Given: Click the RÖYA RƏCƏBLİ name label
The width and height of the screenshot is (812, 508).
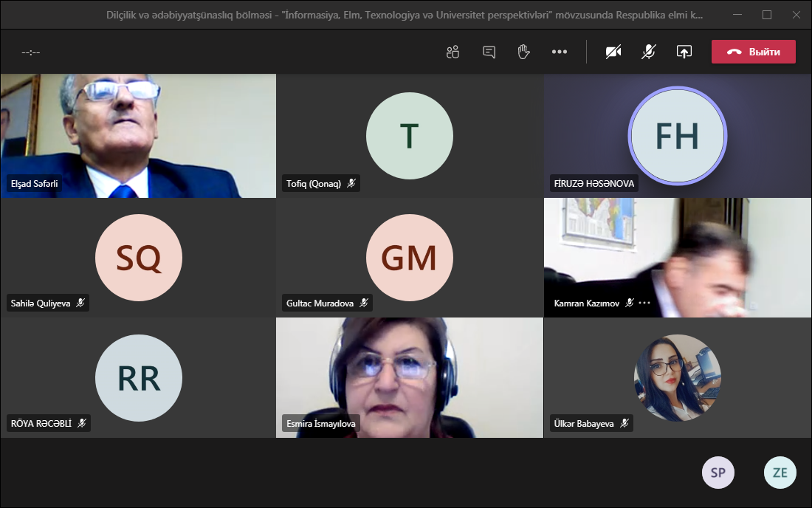Looking at the screenshot, I should (41, 423).
